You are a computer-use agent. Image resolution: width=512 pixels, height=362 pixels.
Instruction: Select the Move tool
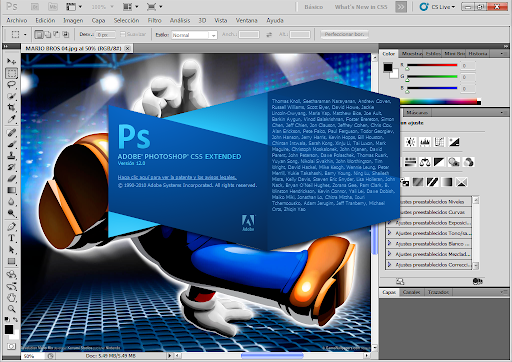[11, 61]
